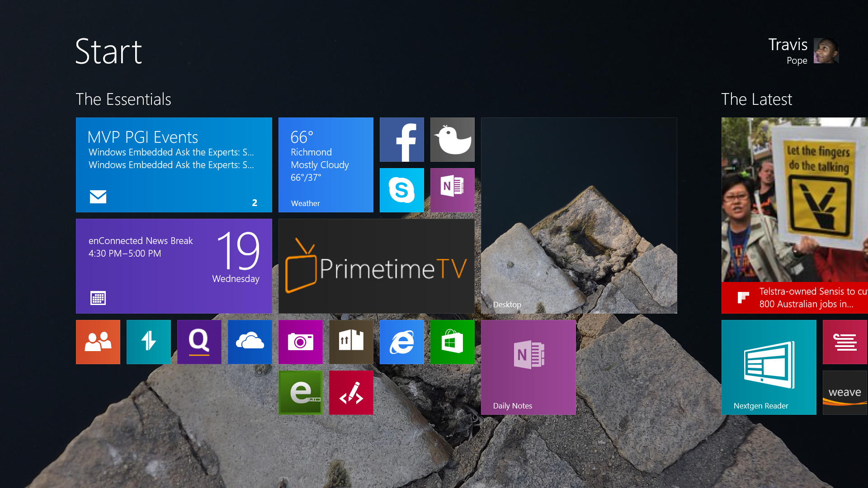Open the People tile
This screenshot has height=488, width=868.
98,342
